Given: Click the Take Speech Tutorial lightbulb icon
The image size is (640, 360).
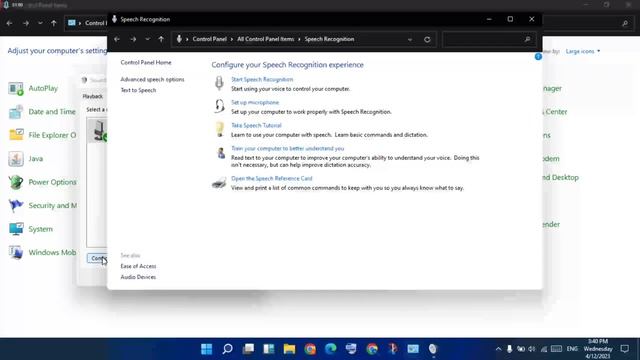Looking at the screenshot, I should (x=220, y=129).
